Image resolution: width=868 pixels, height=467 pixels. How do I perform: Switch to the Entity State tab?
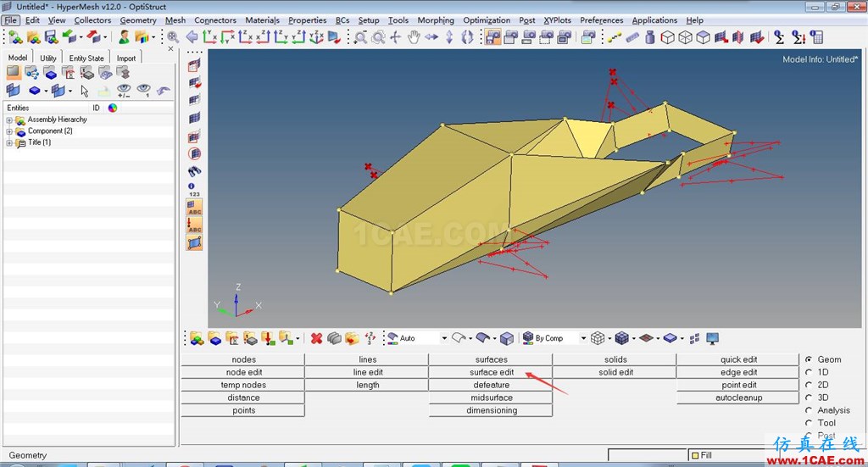[86, 58]
